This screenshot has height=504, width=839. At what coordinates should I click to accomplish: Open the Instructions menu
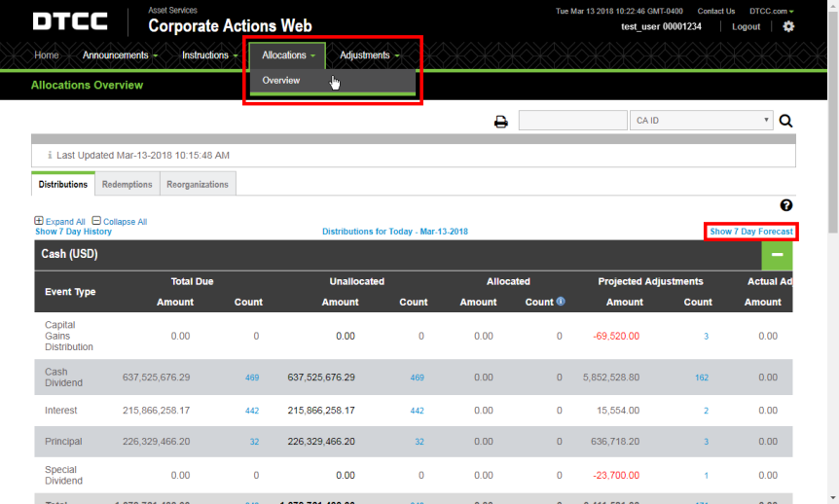click(x=209, y=55)
